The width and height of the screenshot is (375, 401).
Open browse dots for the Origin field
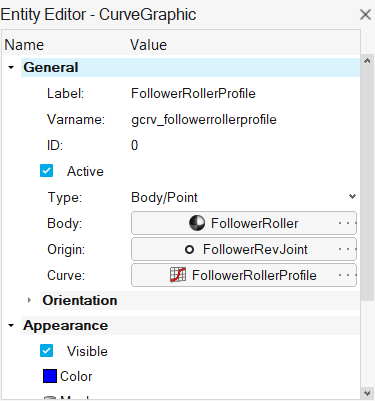point(347,249)
